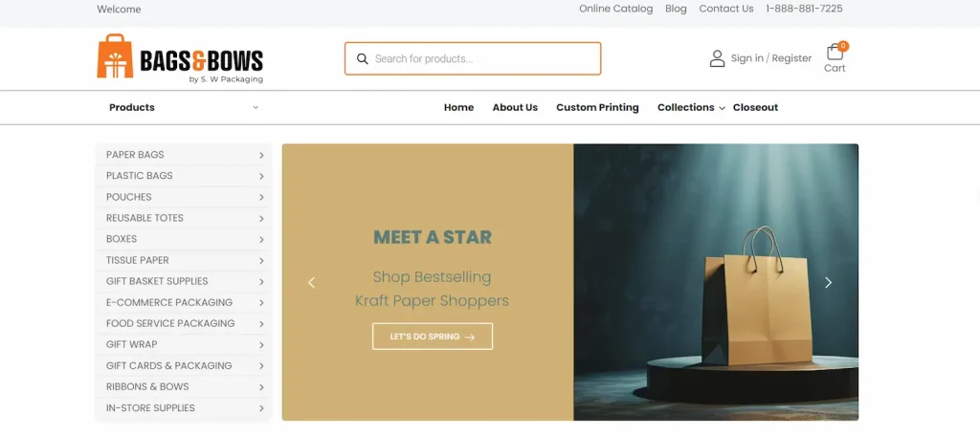
Task: Expand the Products dropdown menu
Action: click(184, 107)
